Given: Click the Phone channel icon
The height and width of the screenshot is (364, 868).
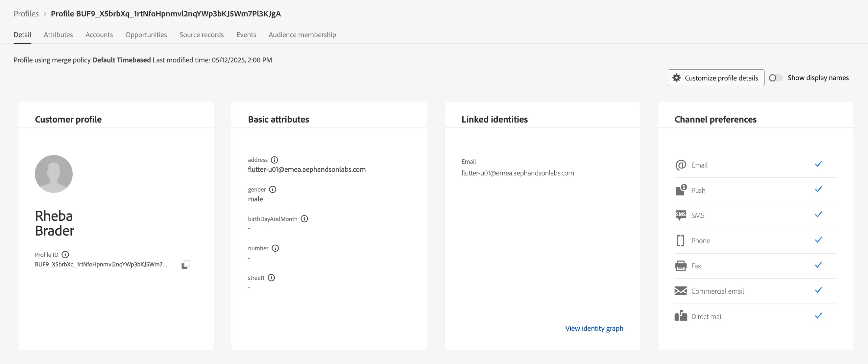Looking at the screenshot, I should (681, 240).
